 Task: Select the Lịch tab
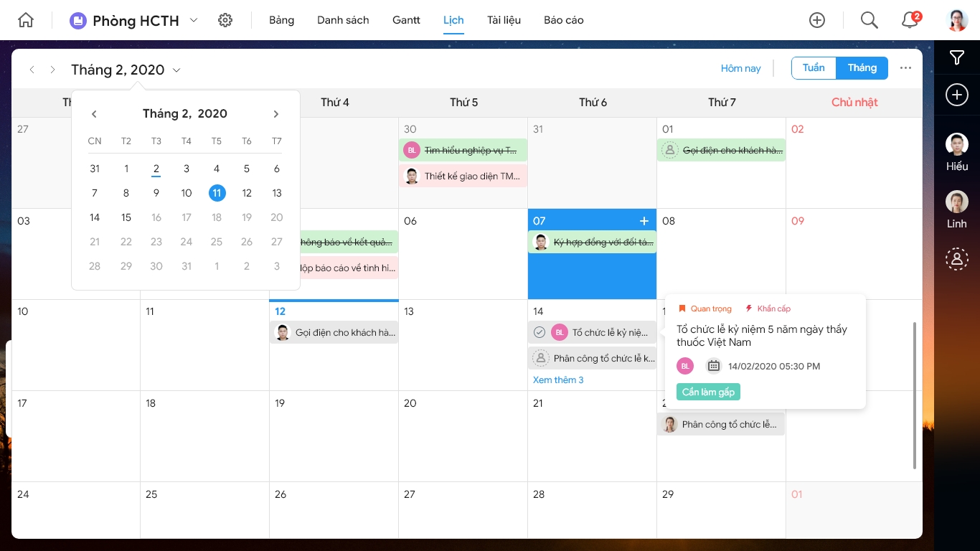tap(453, 20)
